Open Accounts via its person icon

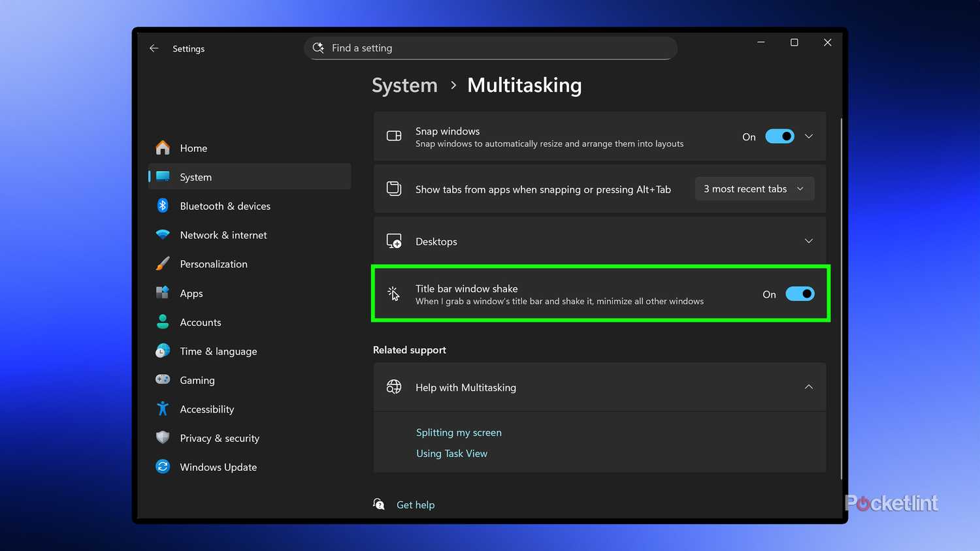point(162,321)
